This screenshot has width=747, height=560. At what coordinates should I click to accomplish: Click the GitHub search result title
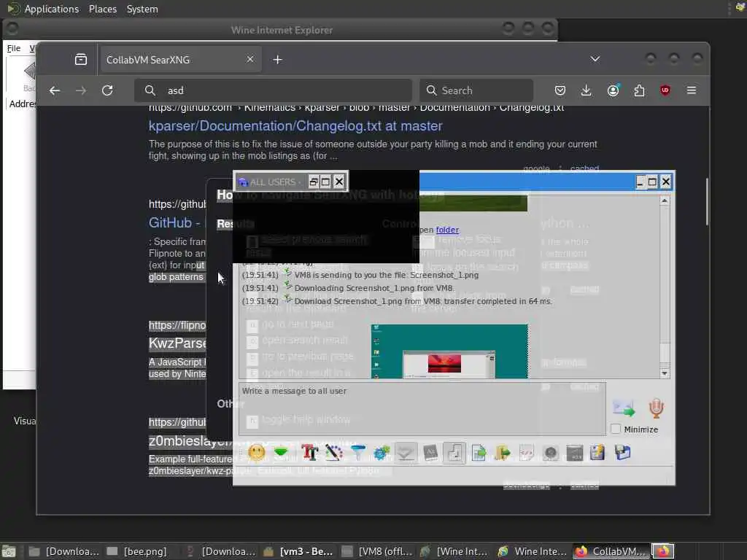pos(177,223)
